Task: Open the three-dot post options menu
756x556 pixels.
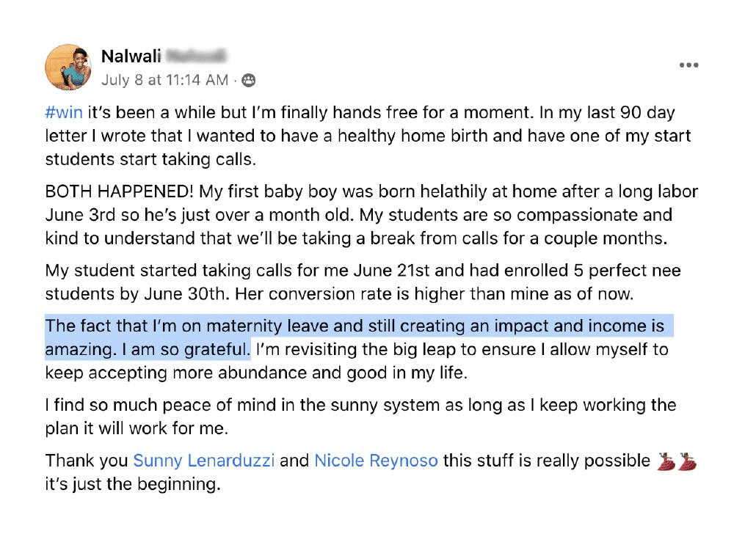Action: [x=688, y=65]
